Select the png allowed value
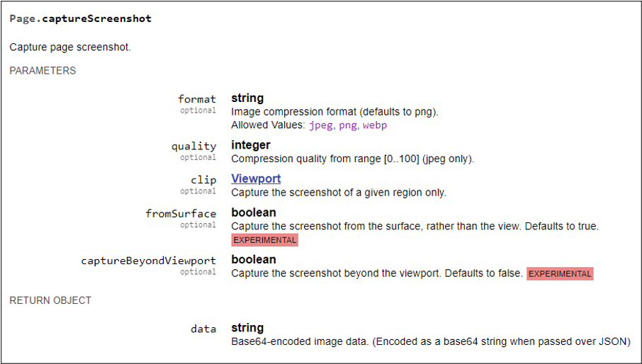 pos(348,125)
